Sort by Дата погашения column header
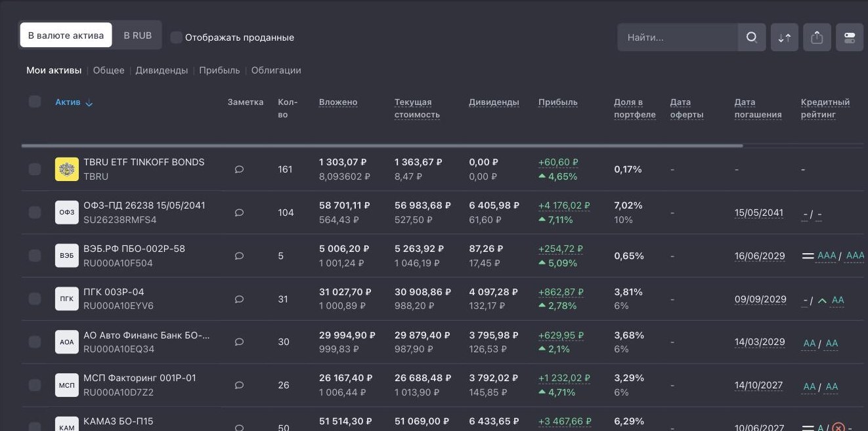 (x=758, y=108)
